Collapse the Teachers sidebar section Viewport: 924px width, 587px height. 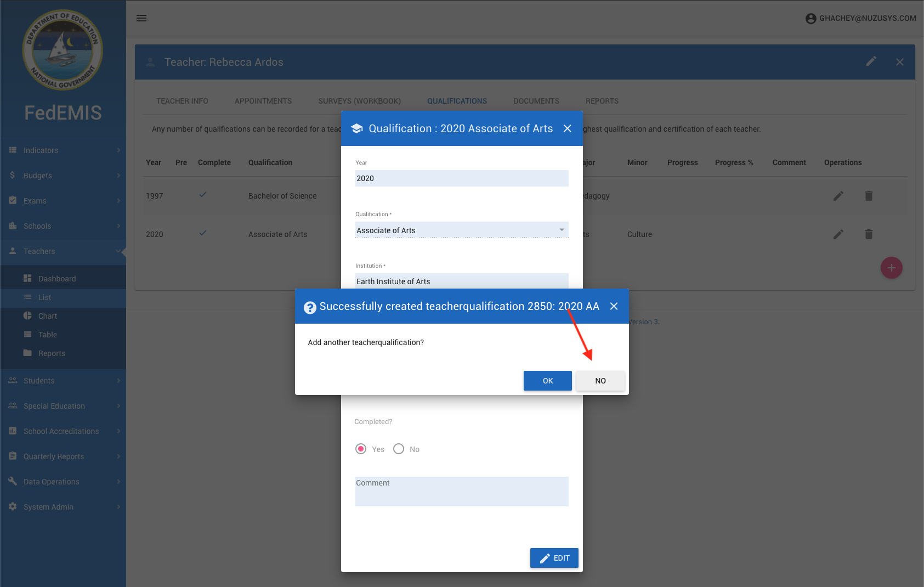tap(63, 251)
